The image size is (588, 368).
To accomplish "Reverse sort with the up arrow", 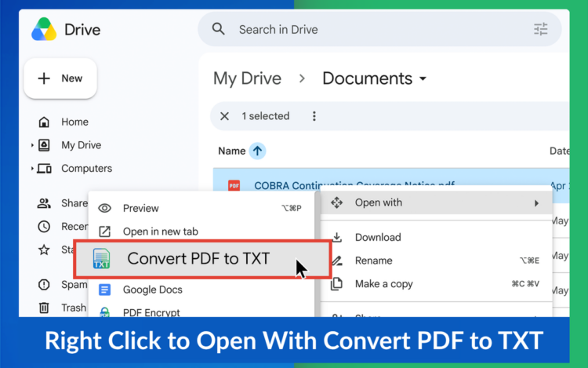I will coord(257,151).
